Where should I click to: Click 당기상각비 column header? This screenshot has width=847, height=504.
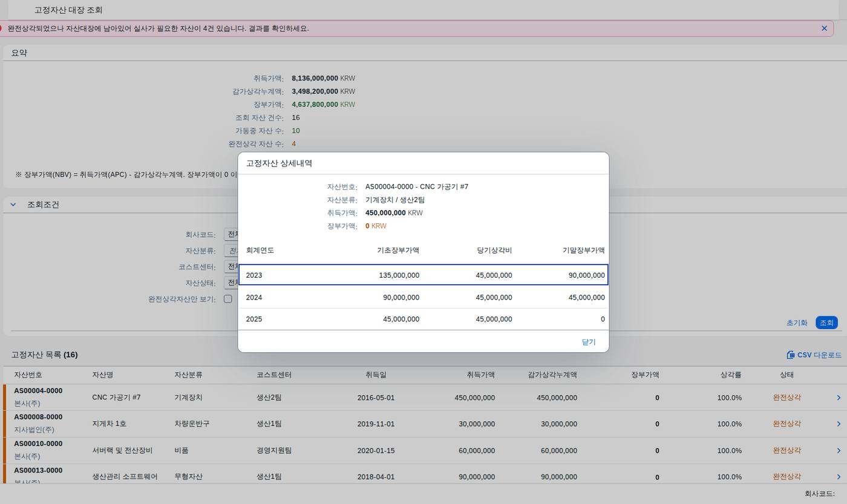[x=494, y=250]
